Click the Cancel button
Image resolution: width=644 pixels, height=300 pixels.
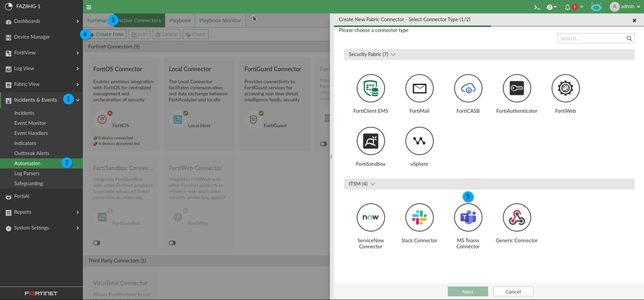tap(512, 292)
